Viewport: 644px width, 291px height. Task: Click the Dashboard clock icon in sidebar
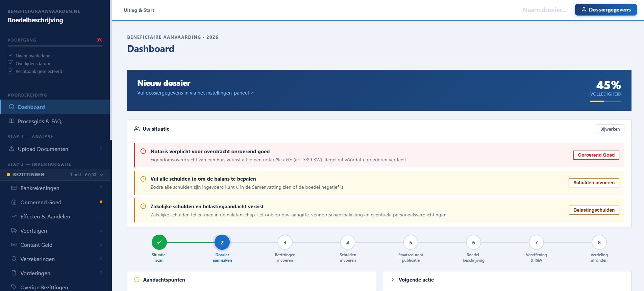point(11,107)
